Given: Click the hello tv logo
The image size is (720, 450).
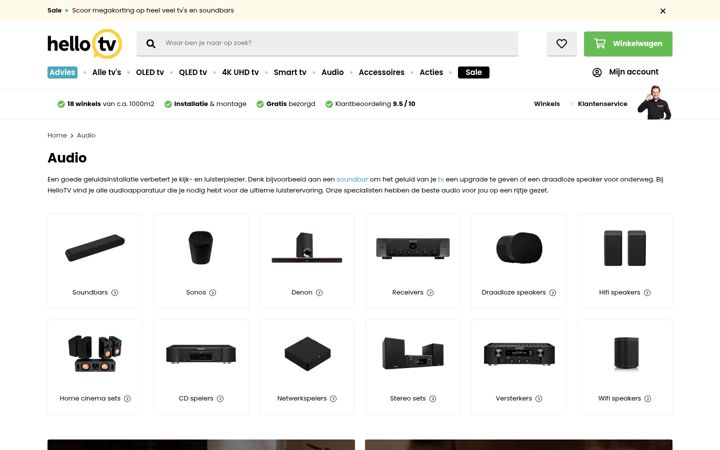Looking at the screenshot, I should pyautogui.click(x=85, y=44).
